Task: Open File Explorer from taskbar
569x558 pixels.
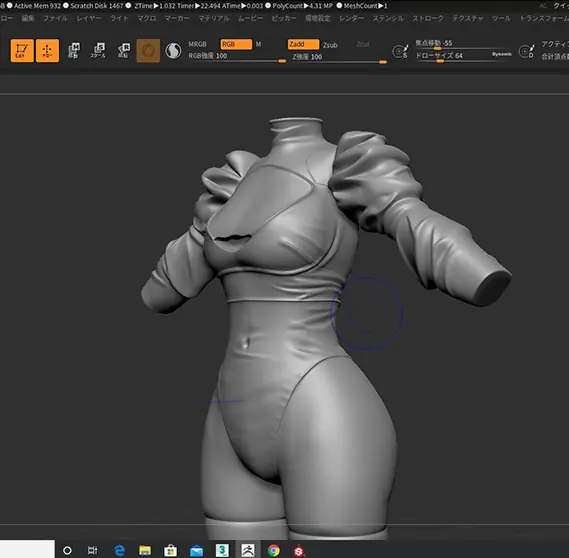Action: coord(145,550)
